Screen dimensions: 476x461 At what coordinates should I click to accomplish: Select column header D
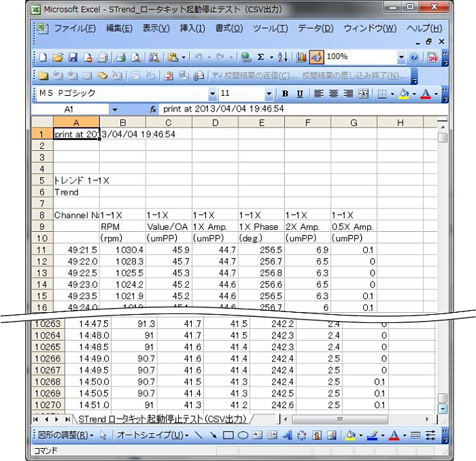[x=216, y=122]
